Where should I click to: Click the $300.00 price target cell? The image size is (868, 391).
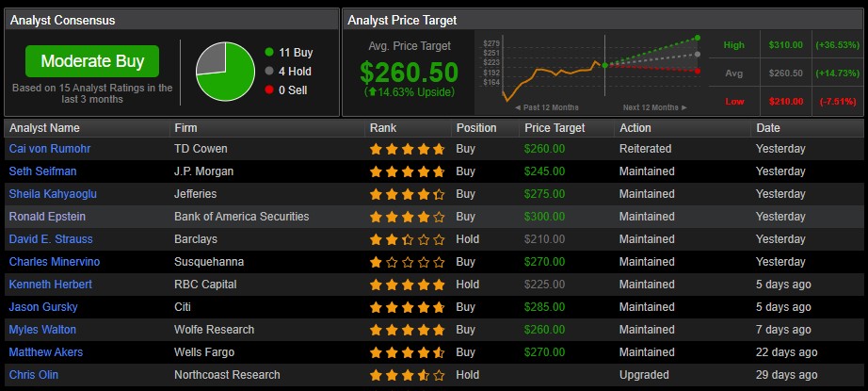(x=545, y=217)
